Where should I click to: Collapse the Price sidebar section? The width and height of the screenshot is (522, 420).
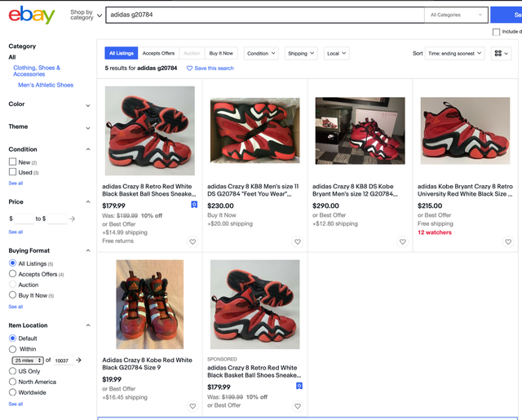pyautogui.click(x=88, y=202)
